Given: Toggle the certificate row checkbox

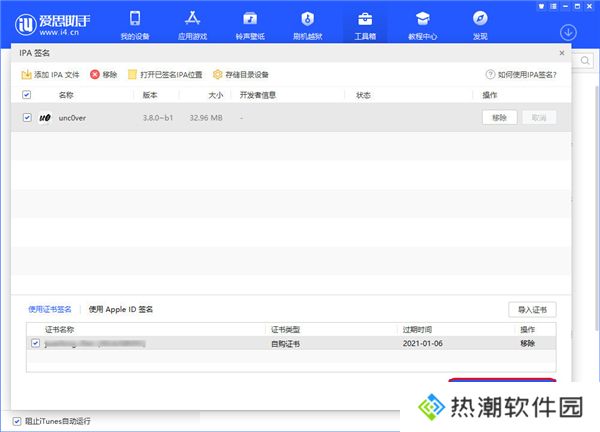Looking at the screenshot, I should 36,343.
